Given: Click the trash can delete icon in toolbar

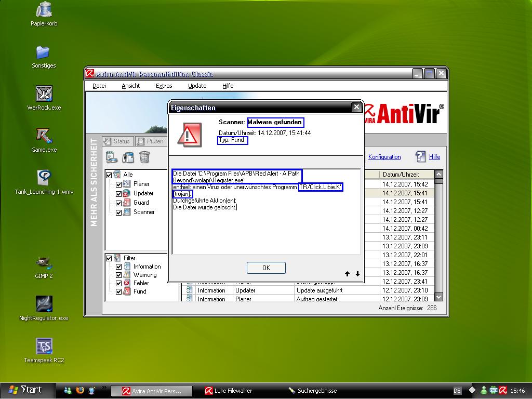Looking at the screenshot, I should coord(144,157).
